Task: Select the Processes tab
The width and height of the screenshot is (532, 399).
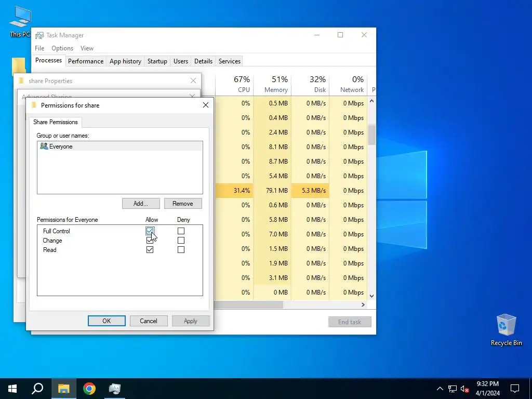Action: coord(48,60)
